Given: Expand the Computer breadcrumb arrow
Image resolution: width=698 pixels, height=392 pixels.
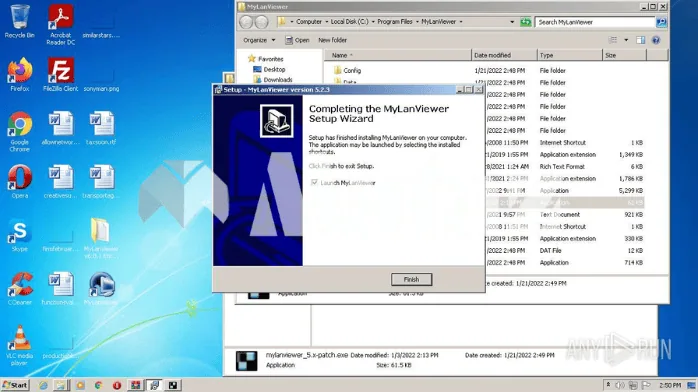Looking at the screenshot, I should [x=326, y=22].
